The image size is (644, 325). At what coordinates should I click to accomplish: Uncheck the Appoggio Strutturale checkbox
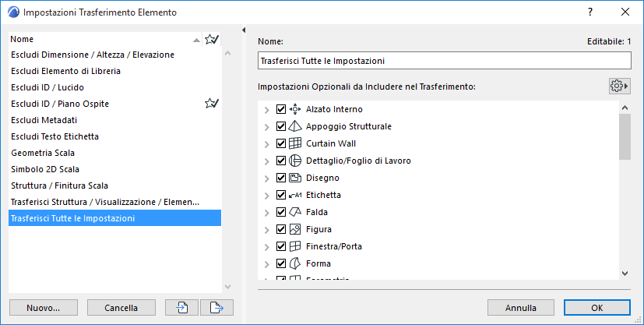point(282,126)
